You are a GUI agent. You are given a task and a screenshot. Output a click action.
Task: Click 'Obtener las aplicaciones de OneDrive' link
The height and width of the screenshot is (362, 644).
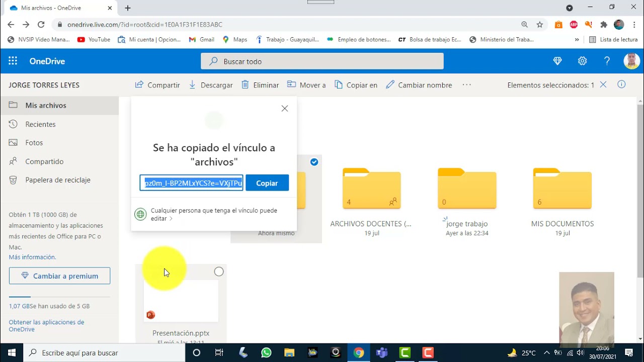(x=46, y=326)
